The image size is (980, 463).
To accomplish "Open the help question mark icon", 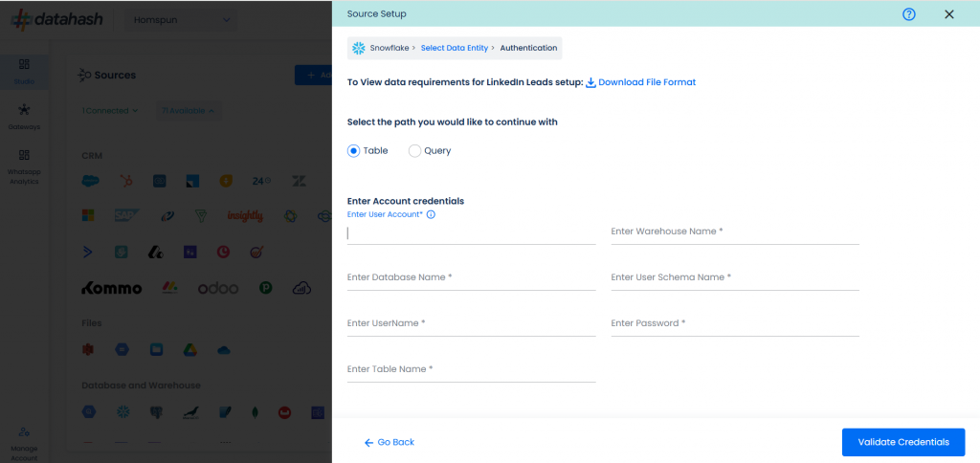I will pos(909,13).
